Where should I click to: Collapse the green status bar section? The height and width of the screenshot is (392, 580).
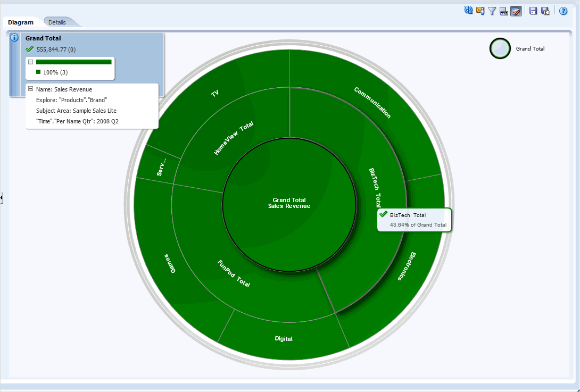click(31, 62)
